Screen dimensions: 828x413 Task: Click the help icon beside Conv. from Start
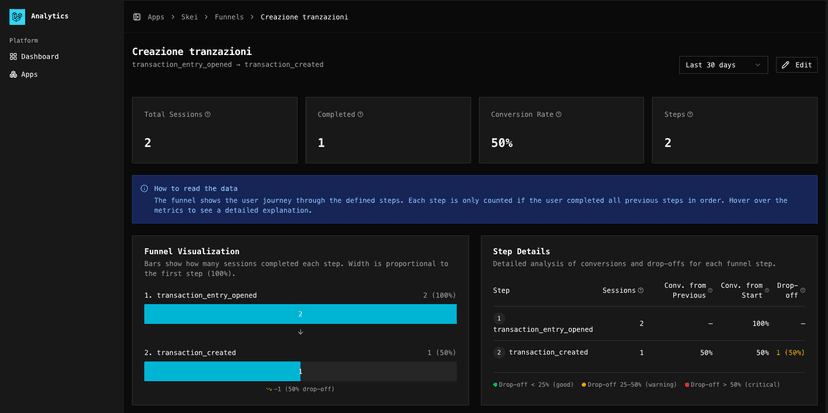[x=766, y=290]
